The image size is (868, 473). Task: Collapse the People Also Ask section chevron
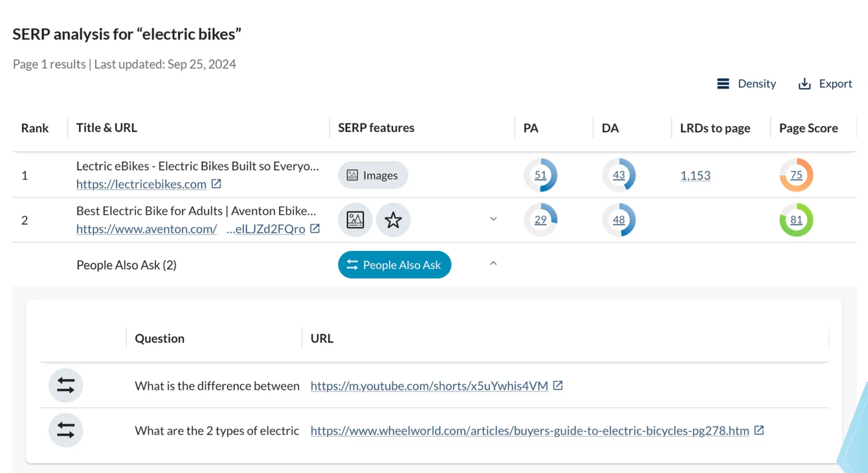coord(493,264)
